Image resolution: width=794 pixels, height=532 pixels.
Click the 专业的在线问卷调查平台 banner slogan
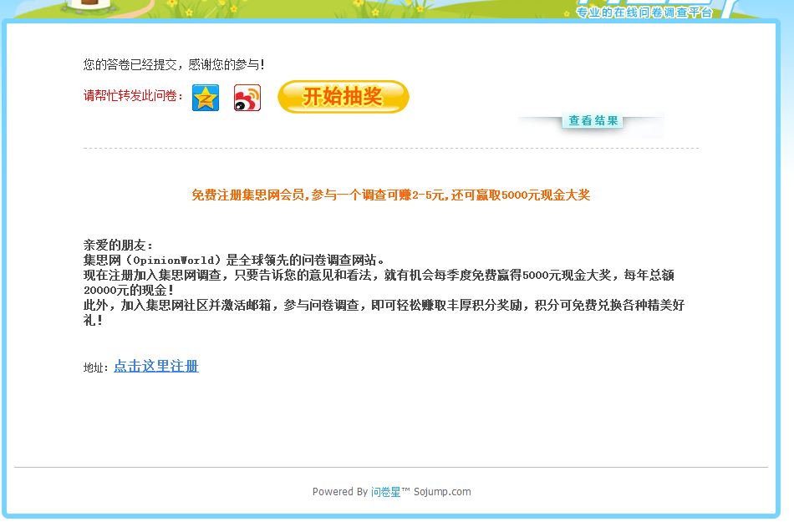click(x=644, y=13)
